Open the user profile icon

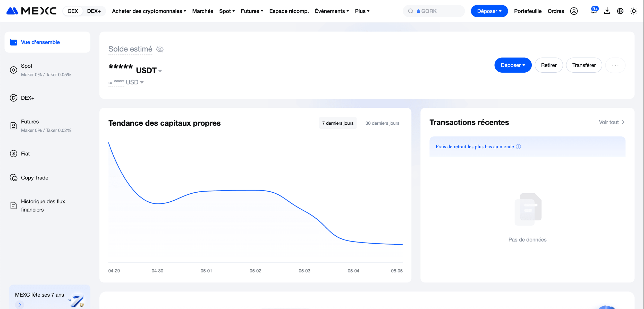tap(574, 11)
